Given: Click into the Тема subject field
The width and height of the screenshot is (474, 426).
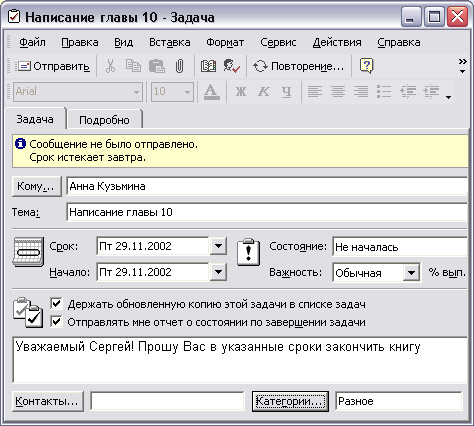Looking at the screenshot, I should (x=267, y=212).
